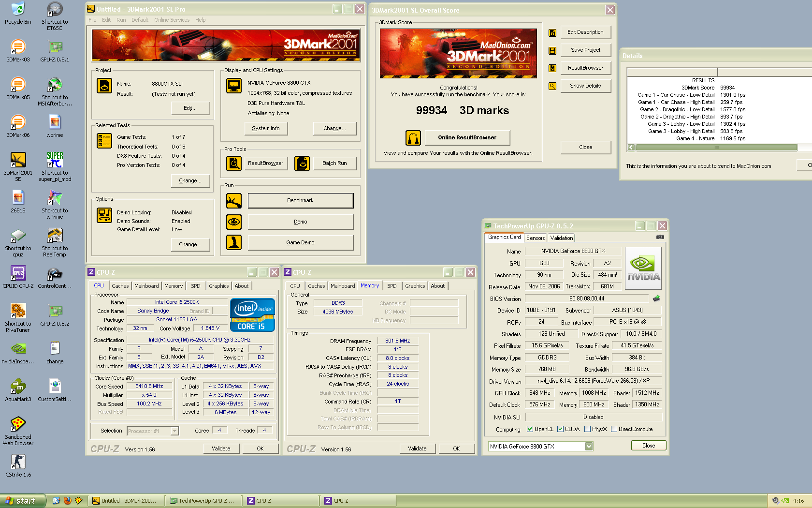Click the Save Project floppy icon
This screenshot has width=812, height=508.
tap(552, 50)
